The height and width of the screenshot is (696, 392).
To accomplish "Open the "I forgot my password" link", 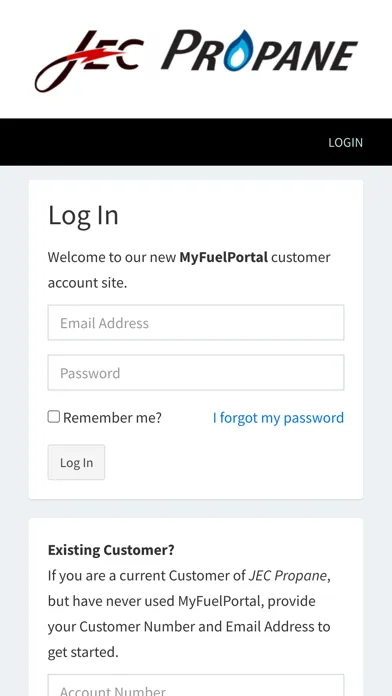I will 278,418.
